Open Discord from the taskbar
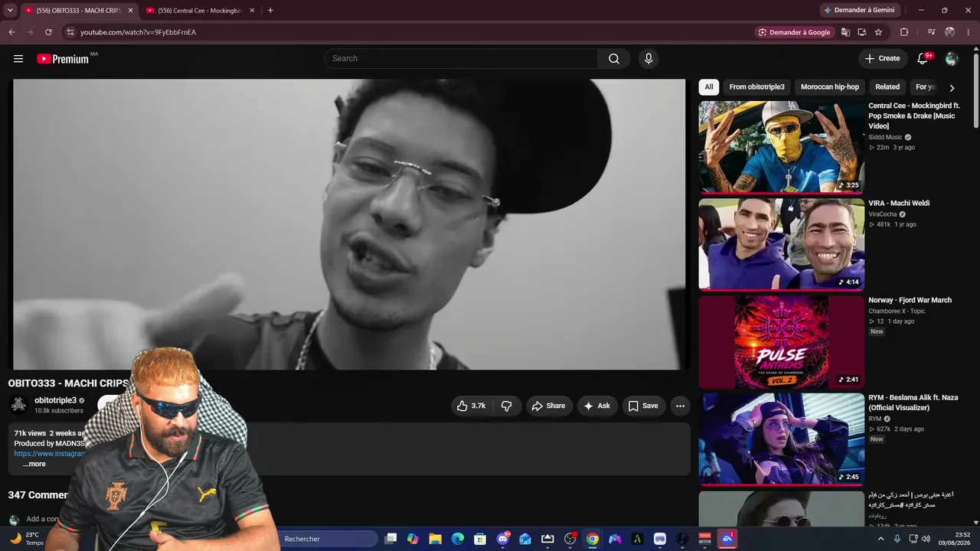 (x=503, y=539)
